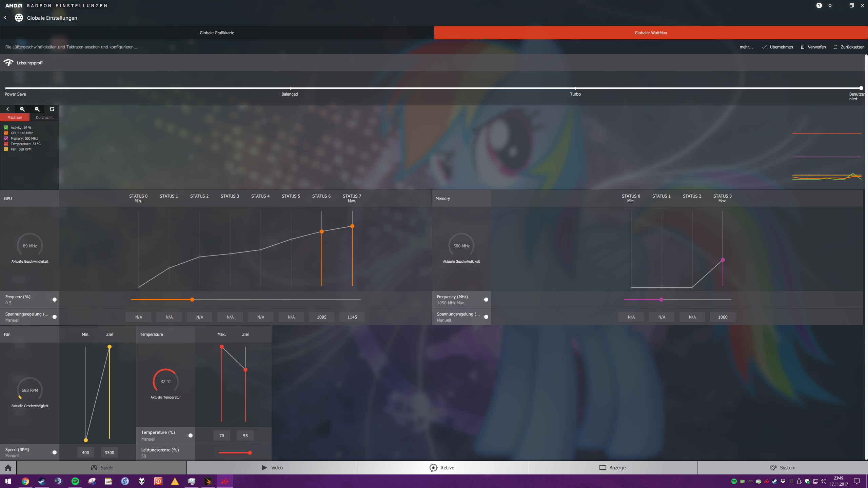Expand the mehr... options
Viewport: 868px width, 488px height.
(x=746, y=47)
